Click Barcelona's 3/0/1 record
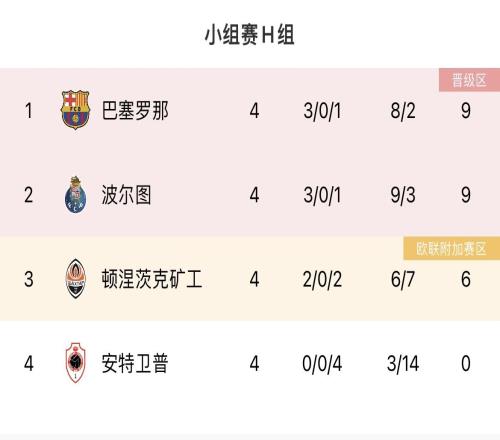The image size is (500, 440). (322, 111)
